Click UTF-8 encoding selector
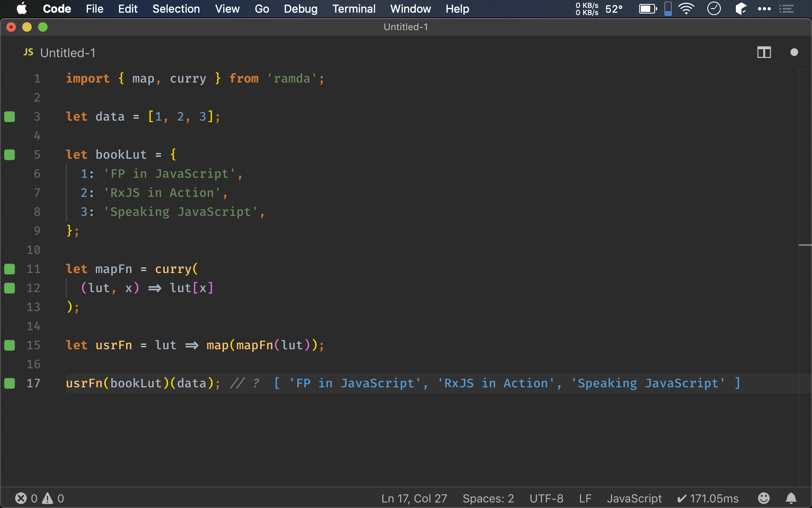 [x=546, y=498]
